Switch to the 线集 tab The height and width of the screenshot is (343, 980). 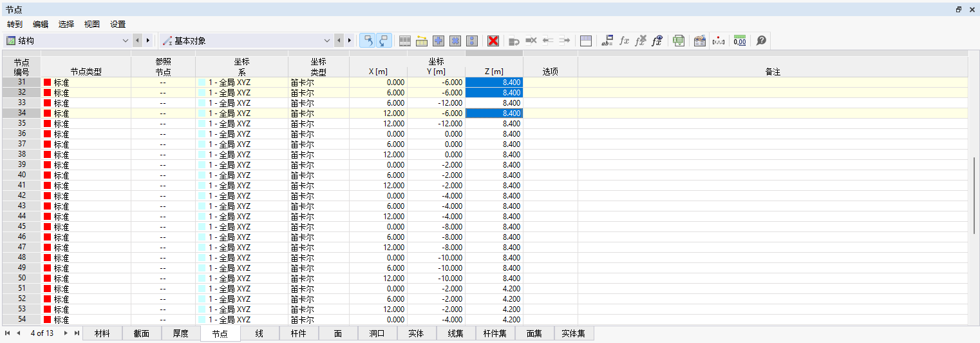coord(456,333)
